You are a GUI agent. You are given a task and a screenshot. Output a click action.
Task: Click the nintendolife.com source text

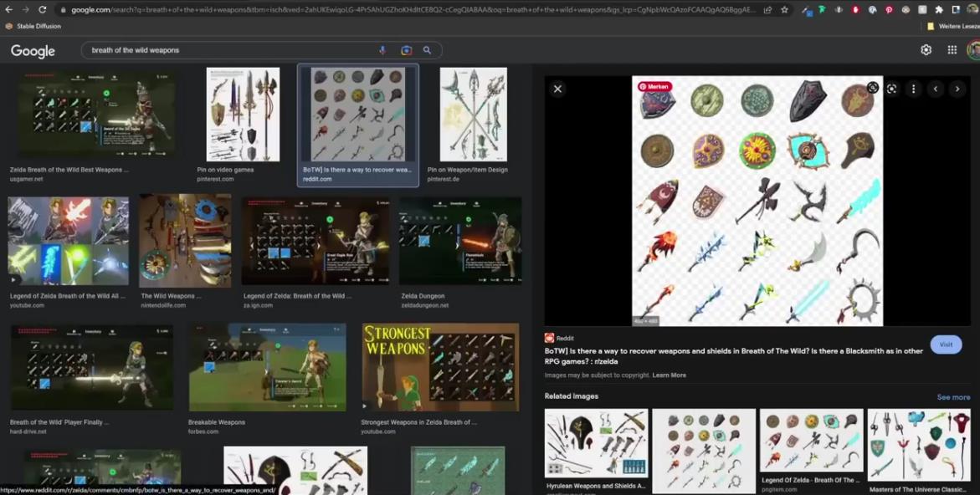click(x=162, y=305)
